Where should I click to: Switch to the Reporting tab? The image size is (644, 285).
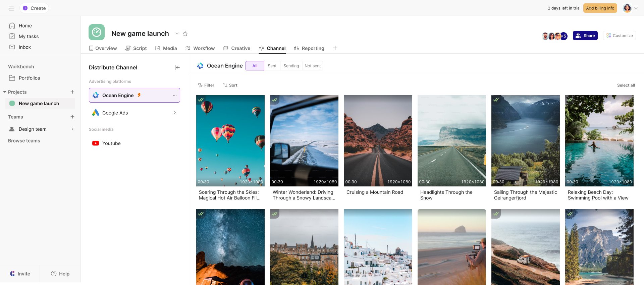pos(309,48)
